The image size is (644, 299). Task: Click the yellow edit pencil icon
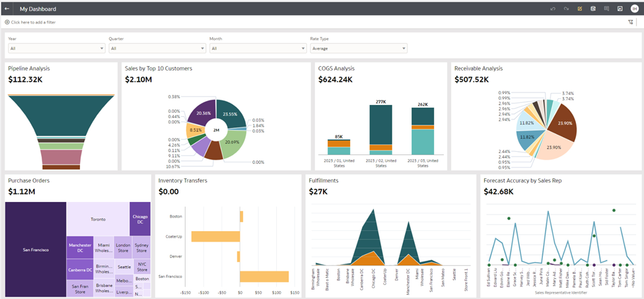(x=579, y=9)
